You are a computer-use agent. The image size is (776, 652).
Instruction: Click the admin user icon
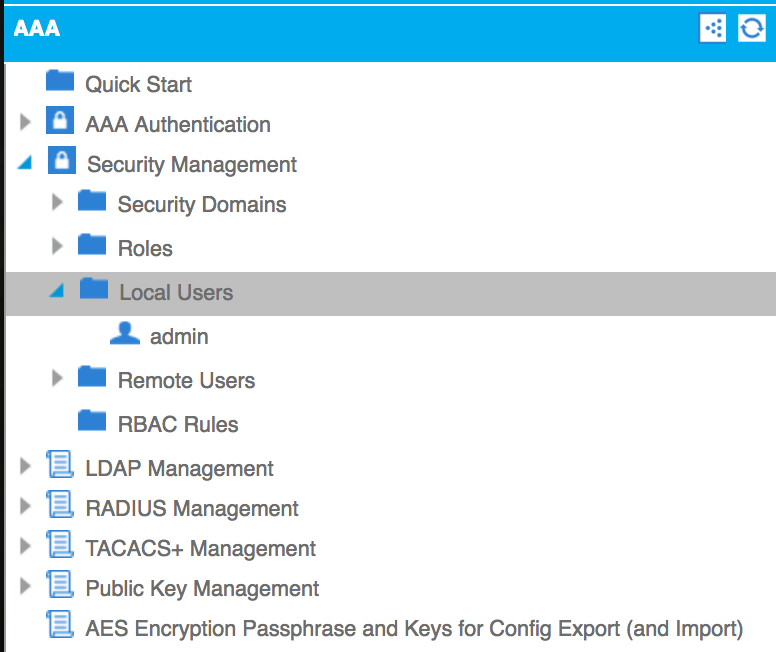pos(125,333)
